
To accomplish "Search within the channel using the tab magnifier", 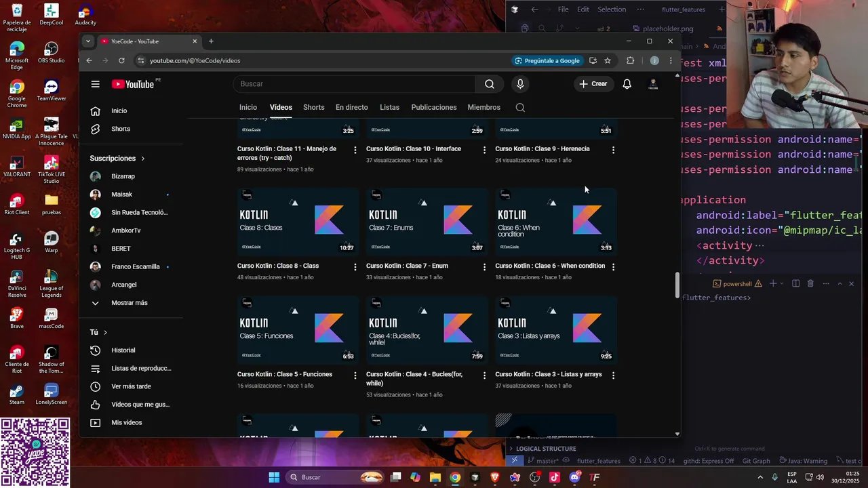I will coord(520,107).
